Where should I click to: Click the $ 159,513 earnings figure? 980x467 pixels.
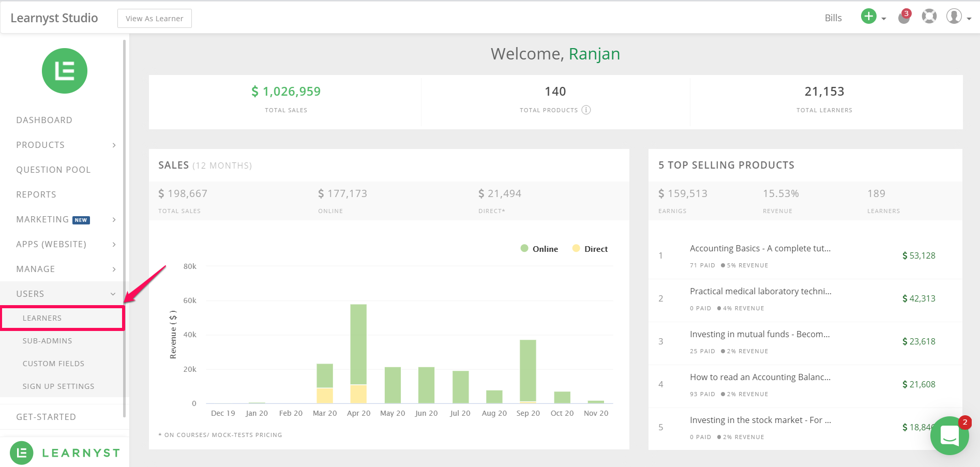click(683, 193)
